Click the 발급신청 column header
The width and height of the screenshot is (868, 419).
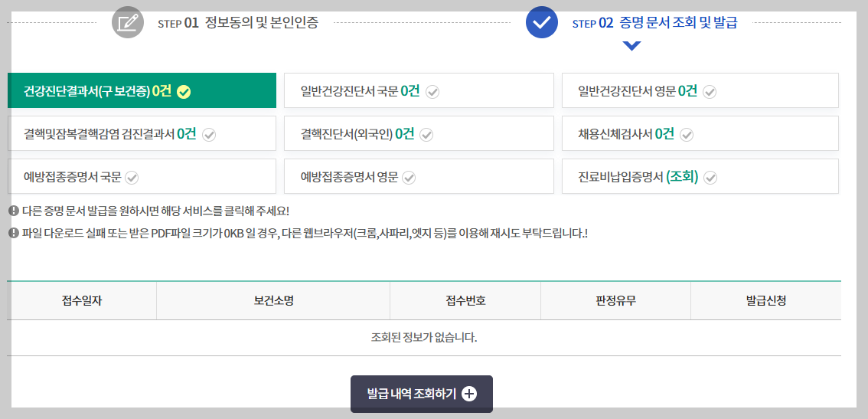tap(766, 301)
